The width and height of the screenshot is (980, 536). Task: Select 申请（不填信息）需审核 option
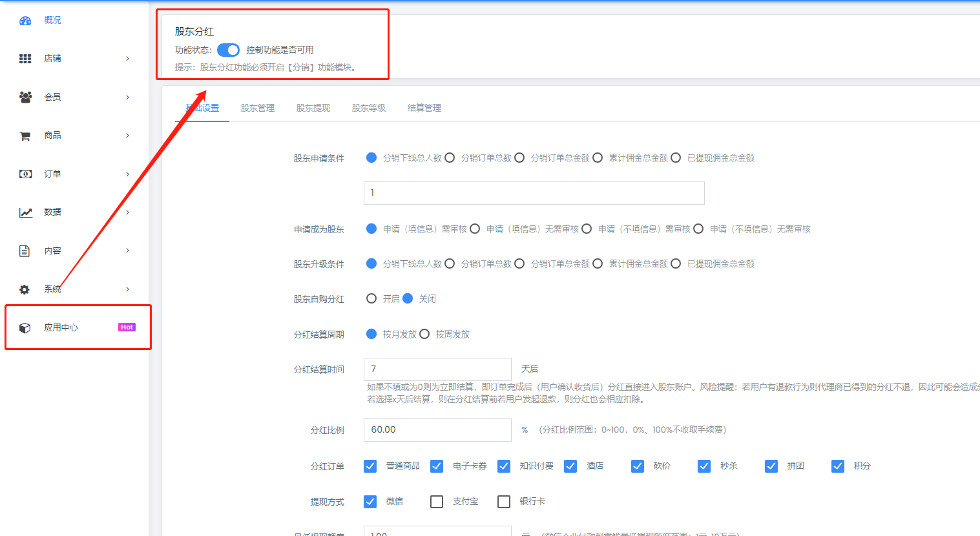pos(587,229)
